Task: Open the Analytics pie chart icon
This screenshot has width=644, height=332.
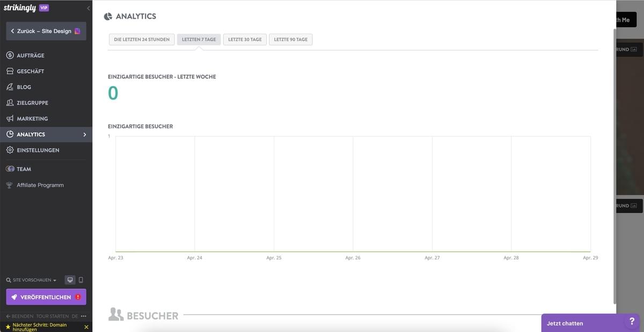Action: point(9,134)
